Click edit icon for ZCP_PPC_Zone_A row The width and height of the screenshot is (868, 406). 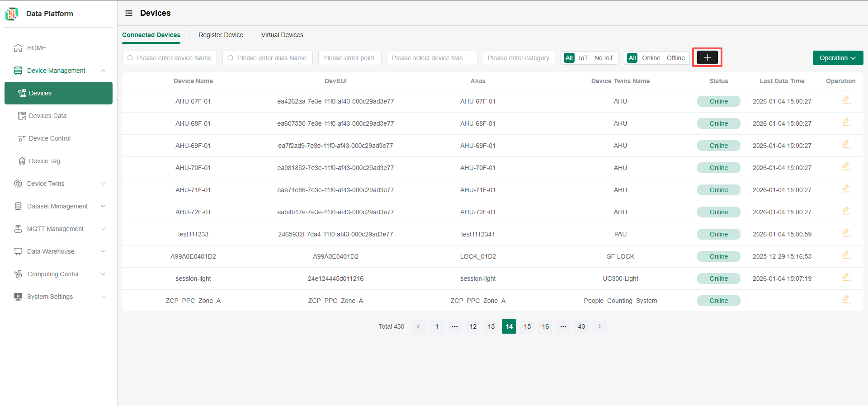point(846,300)
